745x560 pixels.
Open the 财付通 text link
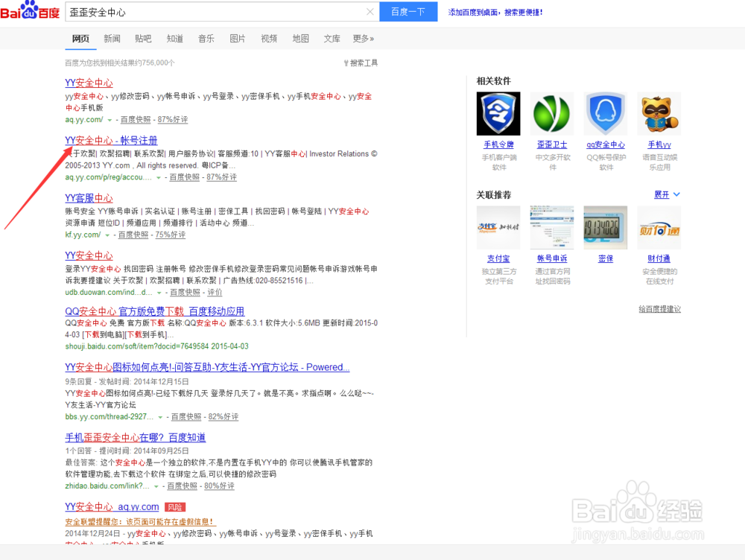click(659, 258)
